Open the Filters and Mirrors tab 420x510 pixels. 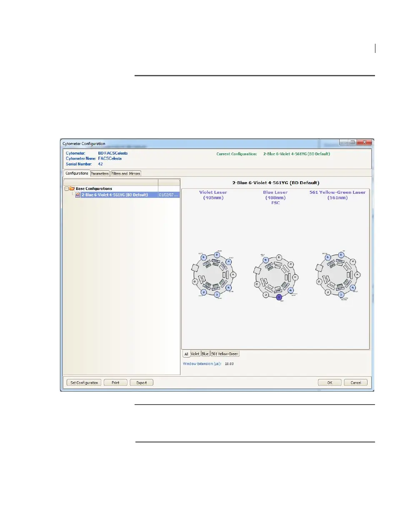pyautogui.click(x=126, y=174)
